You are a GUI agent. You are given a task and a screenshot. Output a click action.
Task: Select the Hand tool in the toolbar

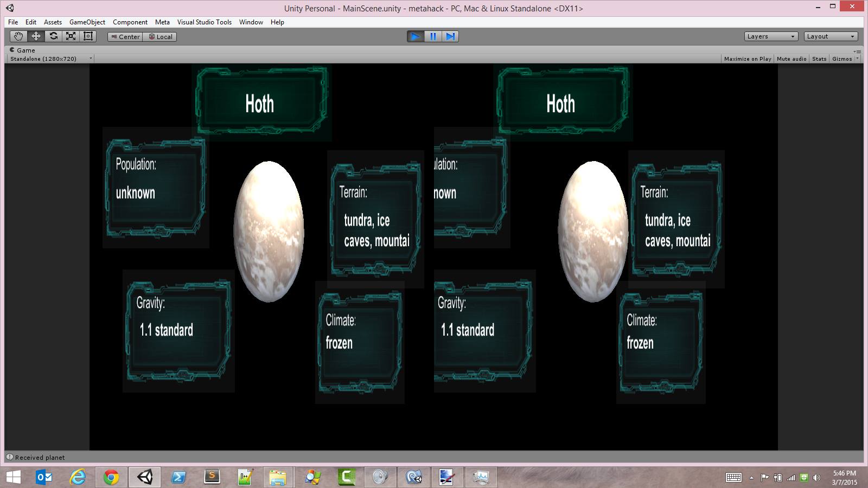point(18,36)
